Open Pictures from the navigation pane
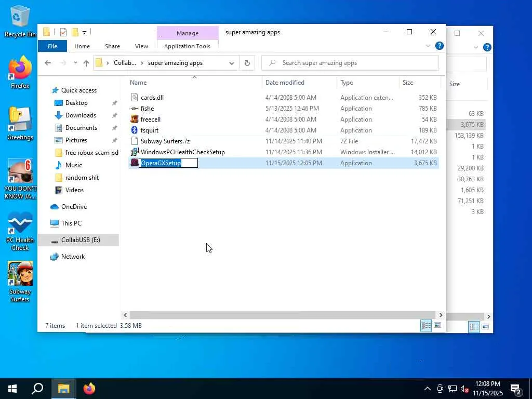This screenshot has width=532, height=399. tap(76, 140)
